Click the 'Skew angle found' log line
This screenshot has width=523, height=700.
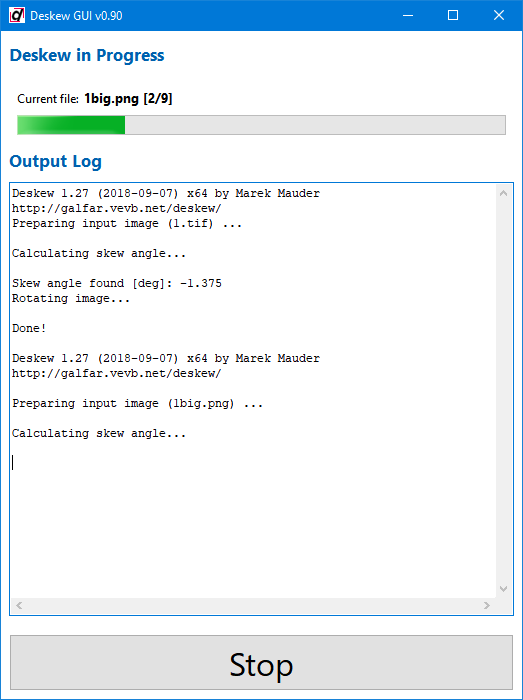pos(117,283)
